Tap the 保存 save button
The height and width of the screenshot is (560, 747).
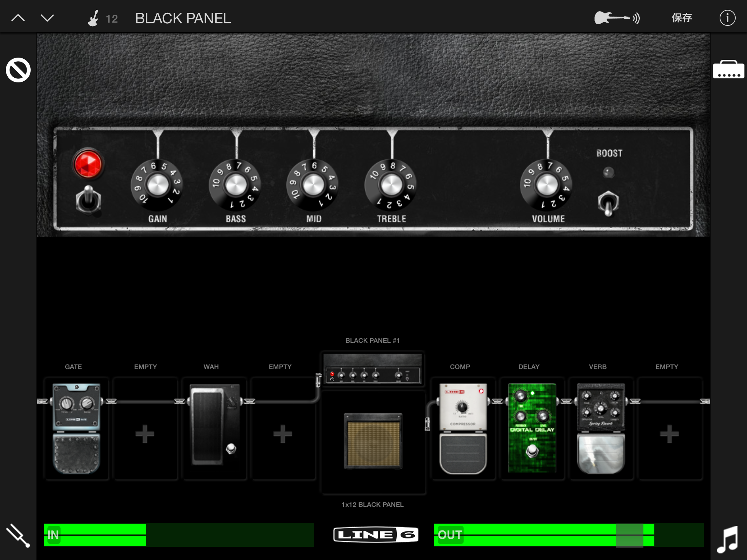[x=682, y=18]
